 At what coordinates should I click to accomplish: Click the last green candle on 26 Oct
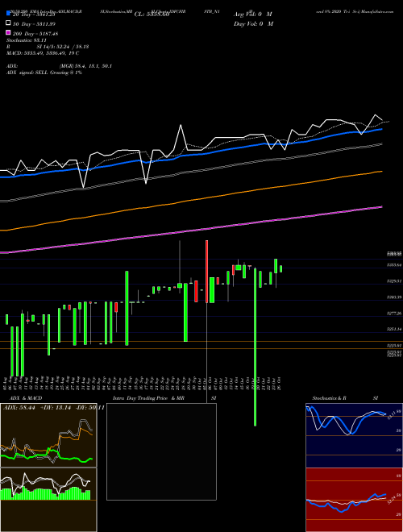280,268
